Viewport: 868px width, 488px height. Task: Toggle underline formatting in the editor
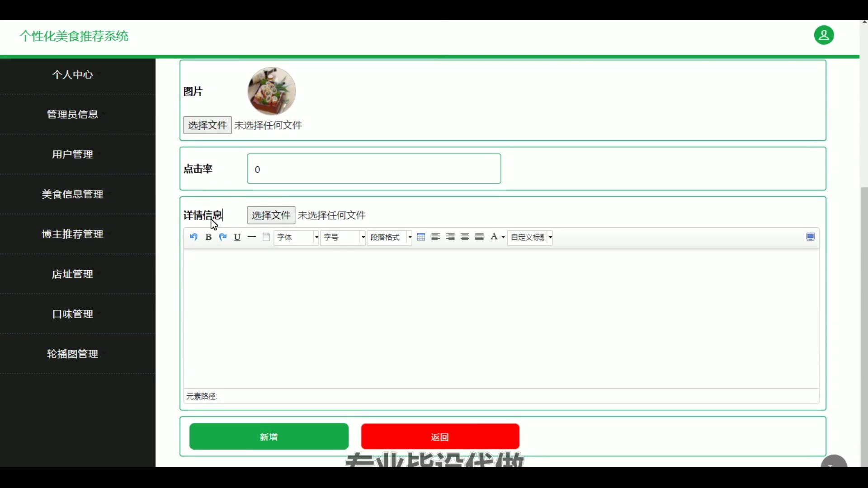point(237,237)
